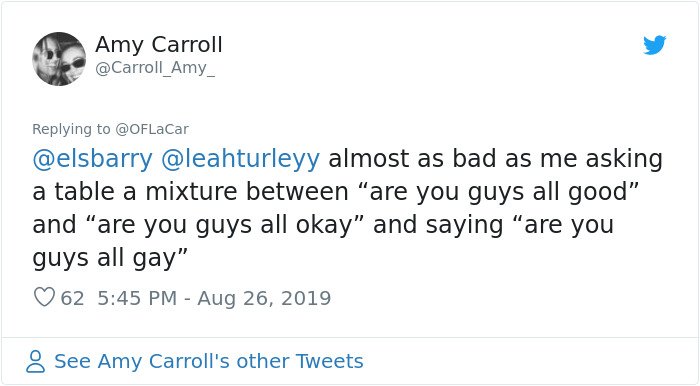This screenshot has height=386, width=700.
Task: Like the tweet with the heart icon
Action: click(x=44, y=297)
